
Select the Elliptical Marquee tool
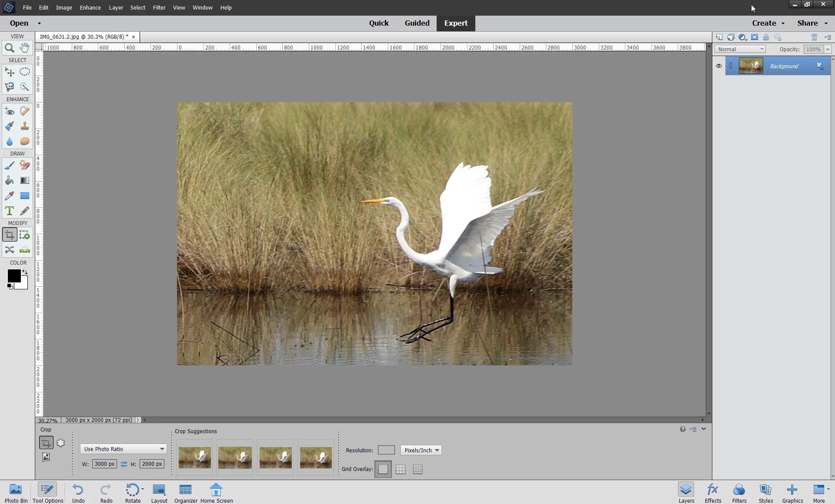(x=25, y=72)
